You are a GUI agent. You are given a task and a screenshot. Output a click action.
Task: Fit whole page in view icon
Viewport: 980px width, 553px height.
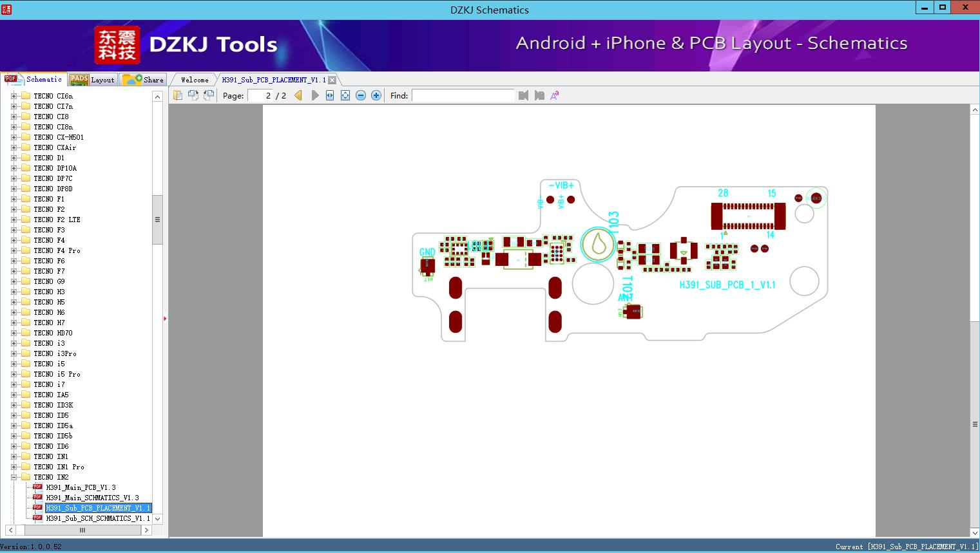(345, 95)
